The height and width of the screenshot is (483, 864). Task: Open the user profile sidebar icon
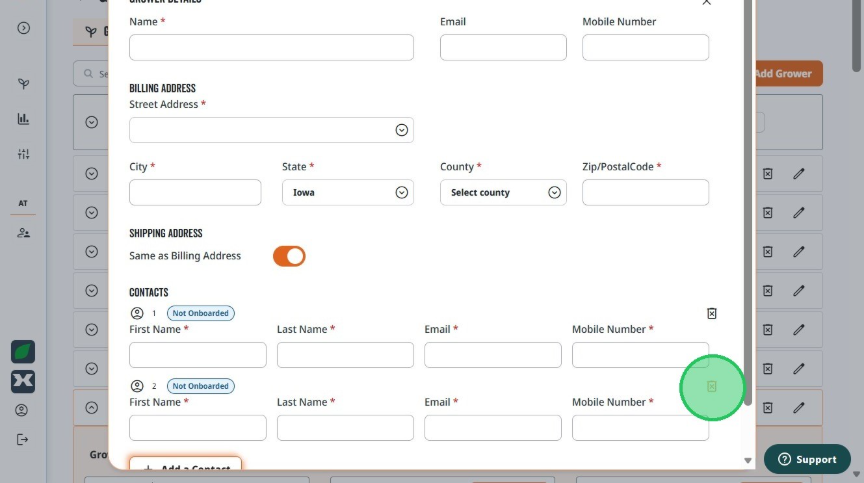coord(21,410)
